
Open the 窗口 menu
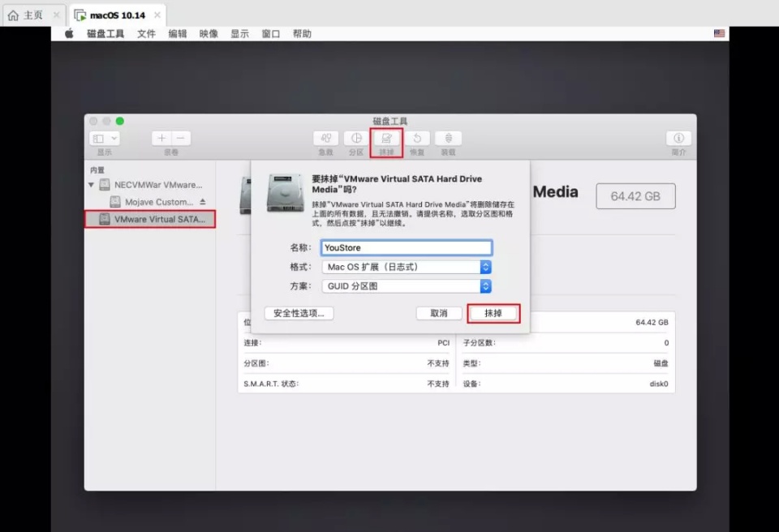271,34
